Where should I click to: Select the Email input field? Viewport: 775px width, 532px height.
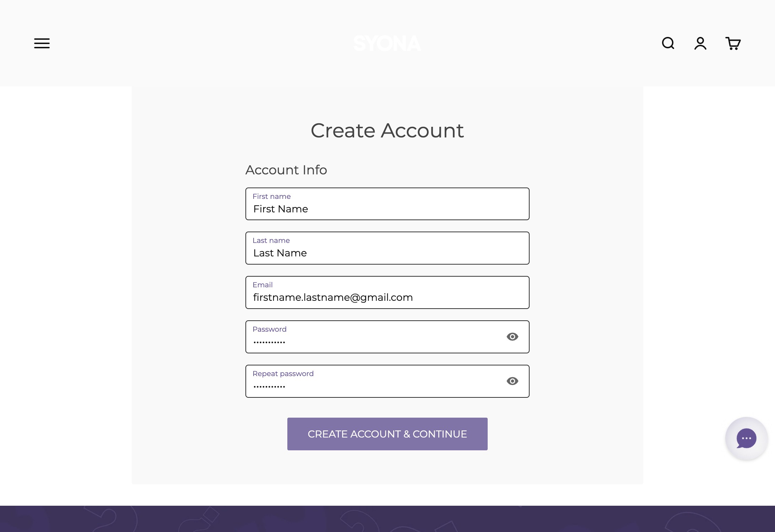pyautogui.click(x=387, y=297)
